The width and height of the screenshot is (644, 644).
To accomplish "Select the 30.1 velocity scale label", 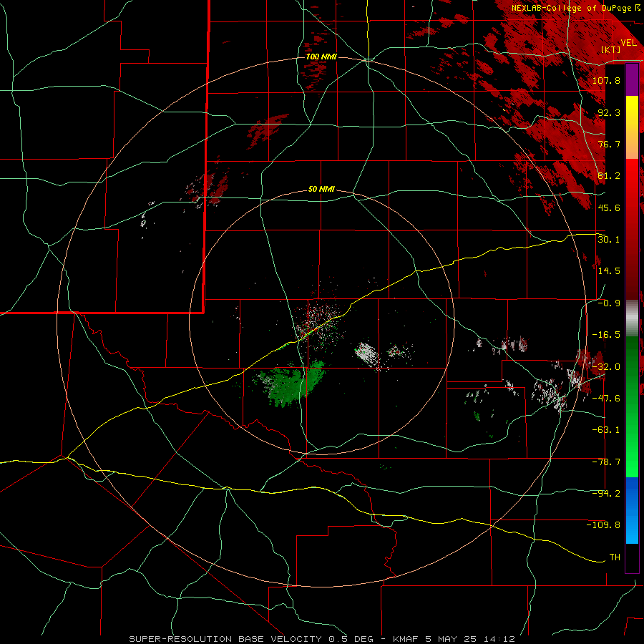I will [x=609, y=239].
